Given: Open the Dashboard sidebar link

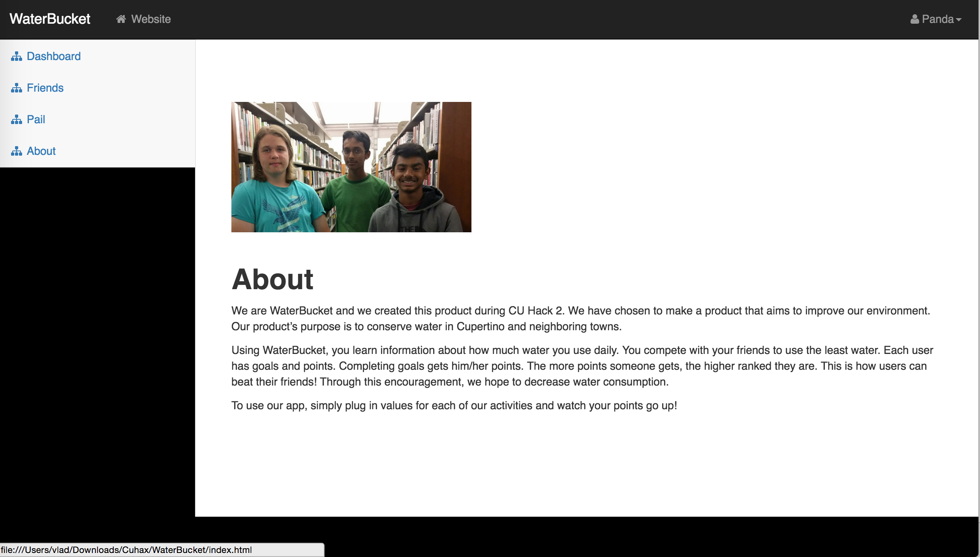Looking at the screenshot, I should (53, 56).
